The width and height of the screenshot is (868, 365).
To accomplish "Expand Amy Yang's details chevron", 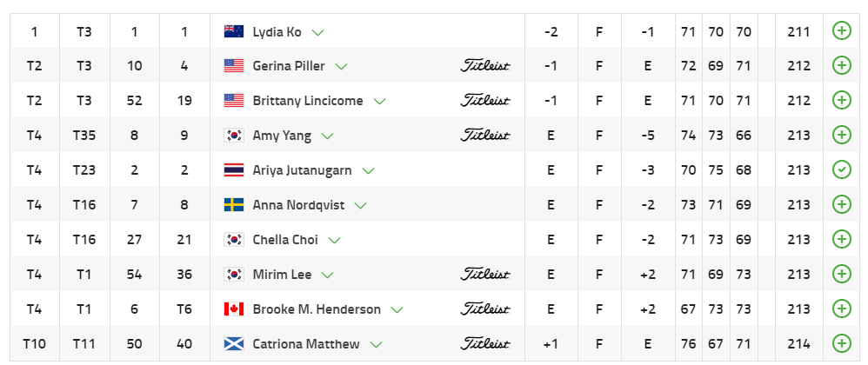I will point(327,136).
